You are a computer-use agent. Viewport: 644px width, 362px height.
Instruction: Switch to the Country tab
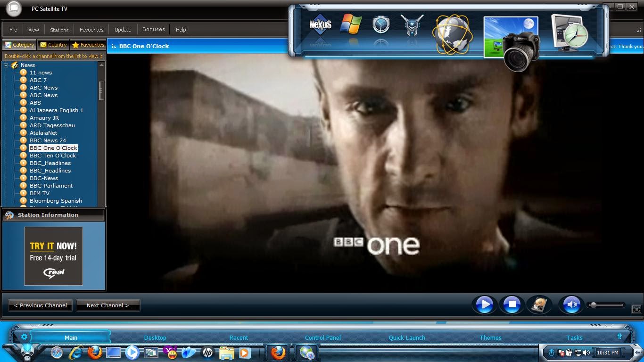pos(53,45)
